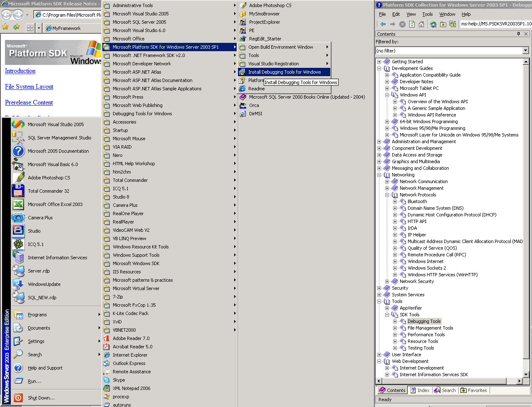The width and height of the screenshot is (532, 407).
Task: Expand the Getting Started tree node
Action: 379,62
